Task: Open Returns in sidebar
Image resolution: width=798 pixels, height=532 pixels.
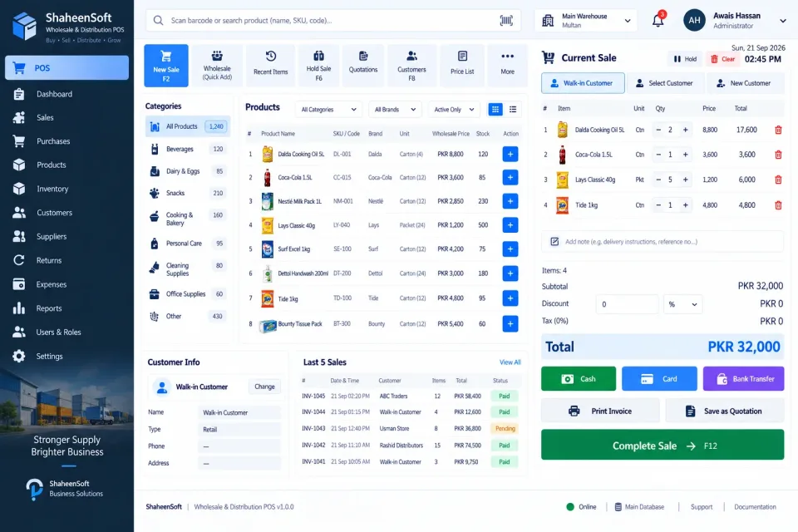Action: coord(66,261)
